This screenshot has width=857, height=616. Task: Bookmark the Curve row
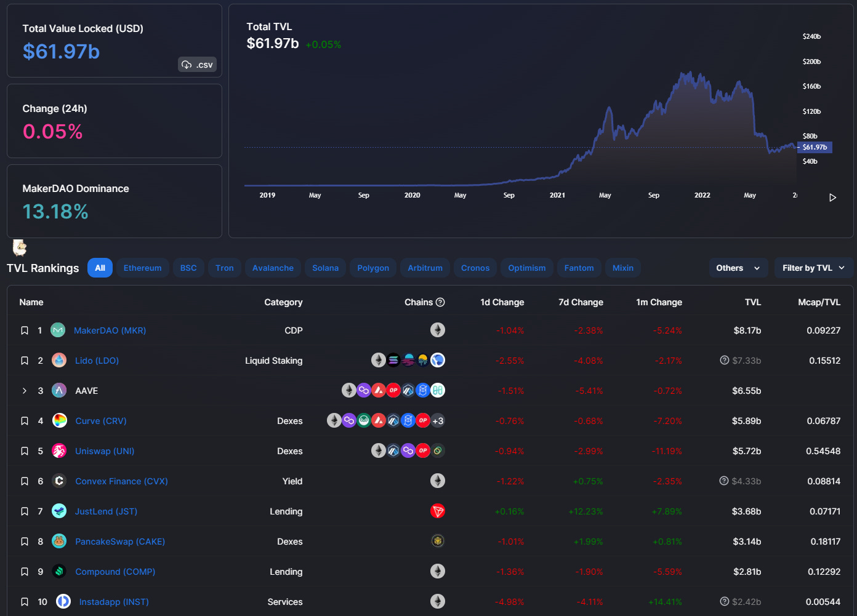click(x=25, y=421)
